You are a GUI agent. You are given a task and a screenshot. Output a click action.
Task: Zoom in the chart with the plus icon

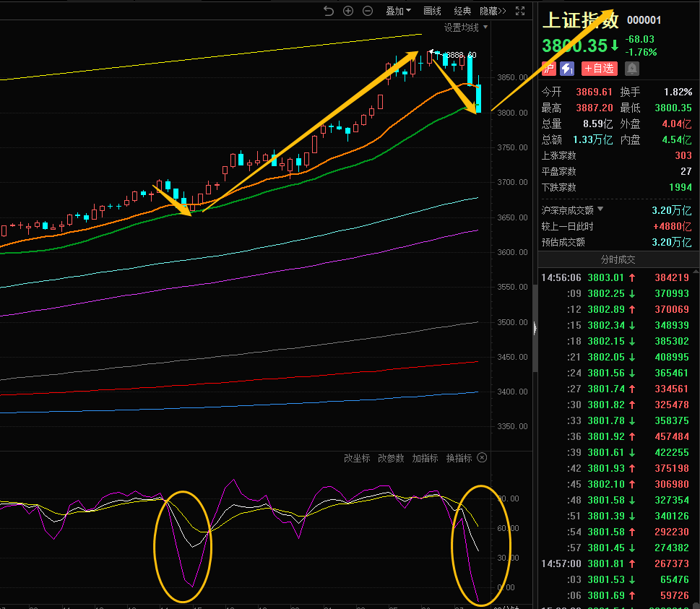(x=348, y=11)
